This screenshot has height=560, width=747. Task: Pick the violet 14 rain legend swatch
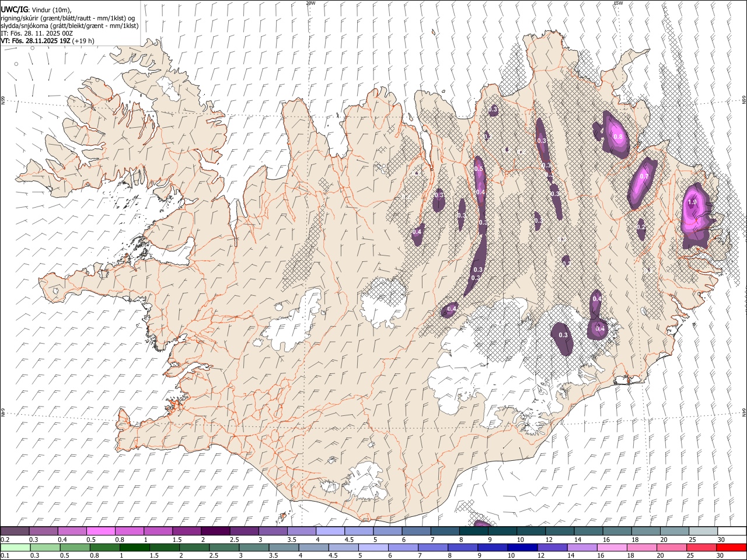tap(582, 547)
